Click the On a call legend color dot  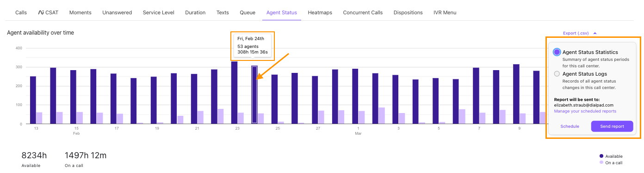click(x=601, y=162)
